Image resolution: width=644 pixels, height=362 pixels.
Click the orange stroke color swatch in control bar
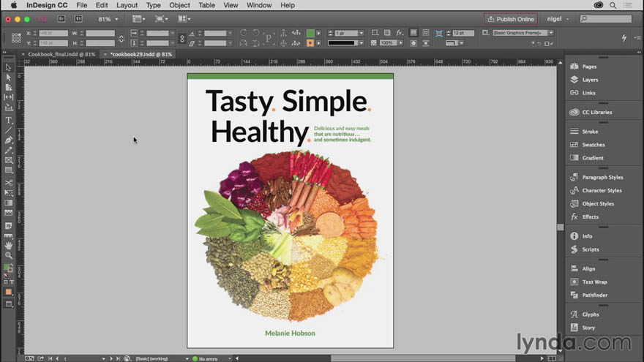(x=310, y=42)
